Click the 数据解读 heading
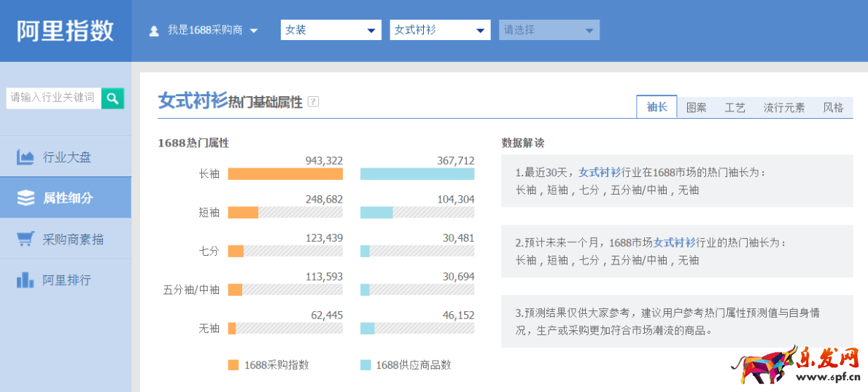 coord(522,143)
